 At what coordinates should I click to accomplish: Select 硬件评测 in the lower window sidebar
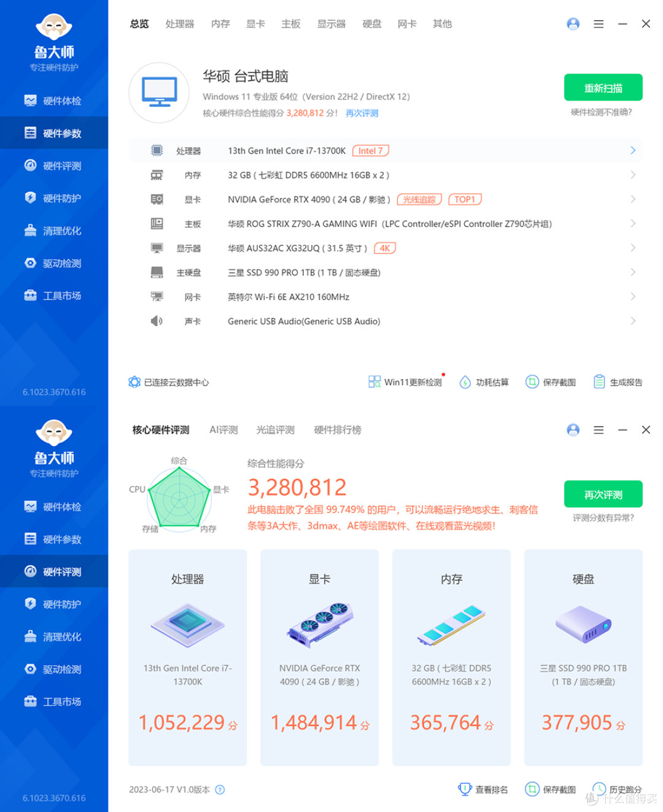tap(54, 572)
